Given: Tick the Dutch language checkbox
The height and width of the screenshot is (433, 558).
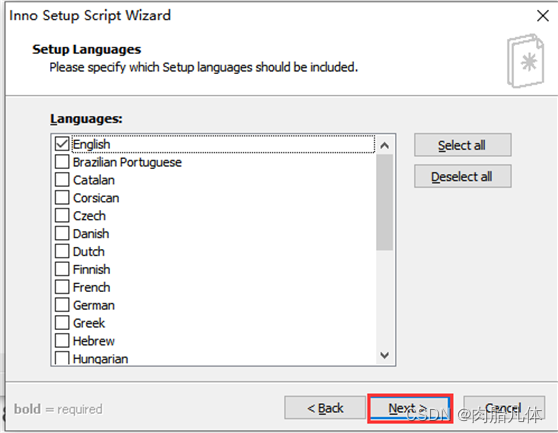Looking at the screenshot, I should pos(62,251).
